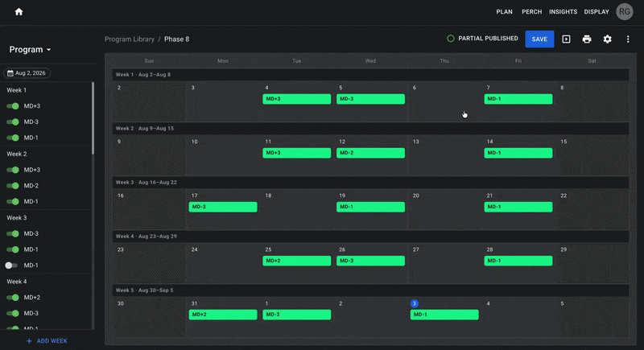Enable the disabled Week 3 MD-1 switch

pos(11,266)
